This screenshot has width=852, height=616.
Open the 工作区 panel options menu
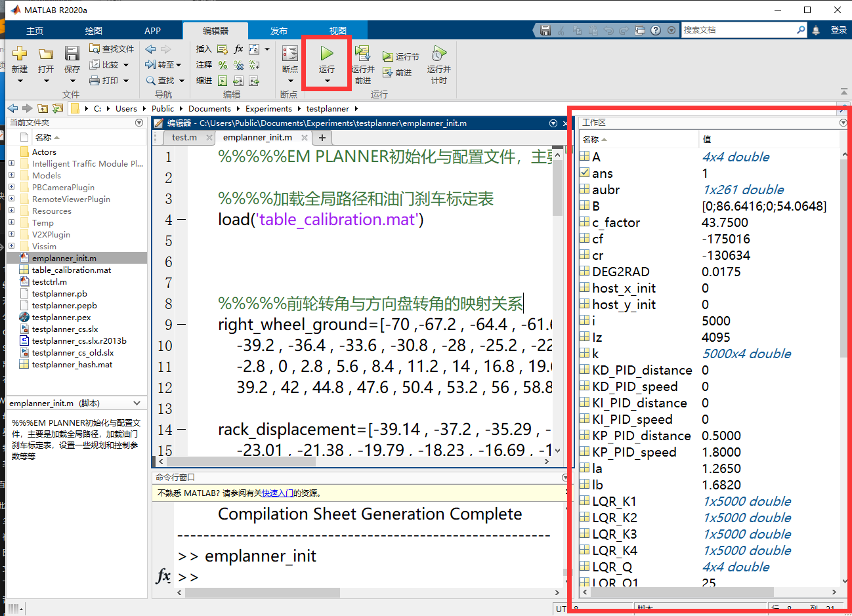(843, 122)
